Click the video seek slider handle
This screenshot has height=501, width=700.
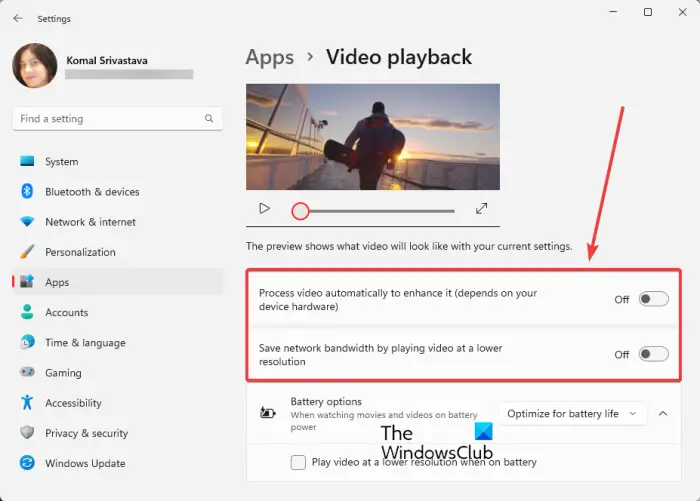click(300, 211)
